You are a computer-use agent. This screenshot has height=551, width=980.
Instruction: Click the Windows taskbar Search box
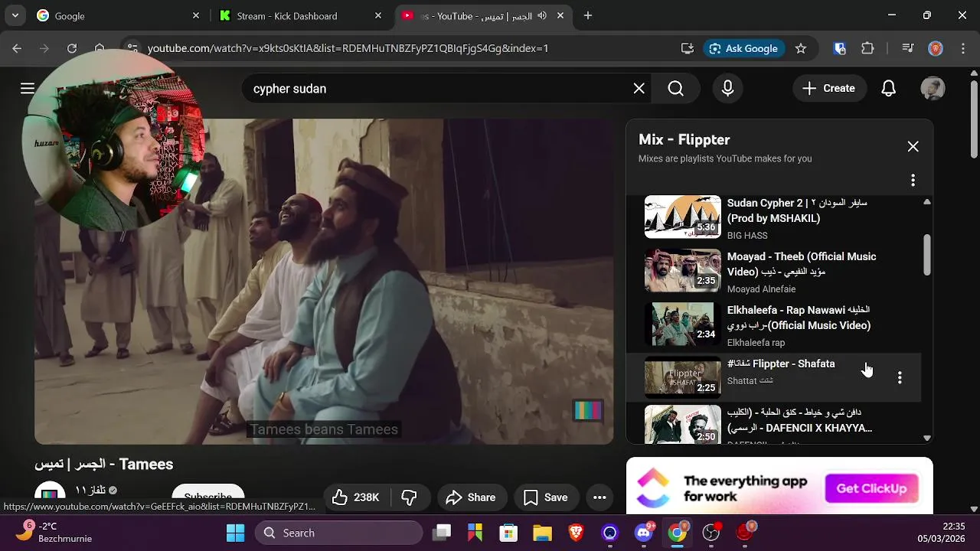point(338,533)
